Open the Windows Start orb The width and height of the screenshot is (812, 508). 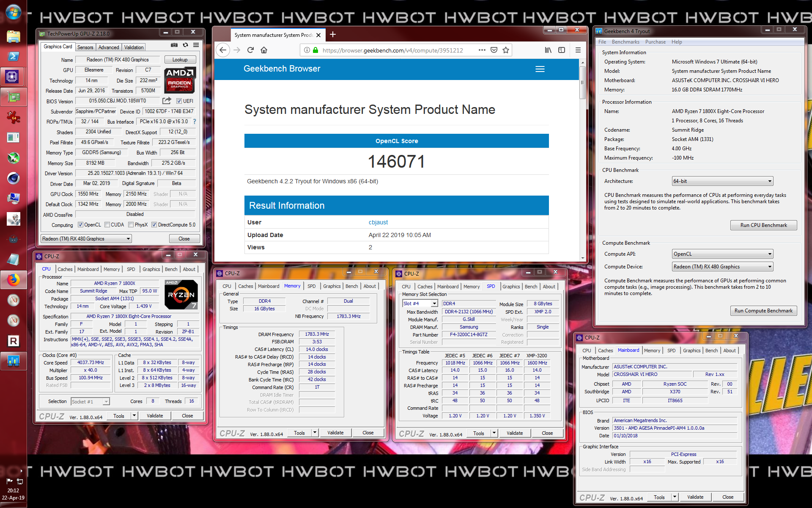(13, 12)
